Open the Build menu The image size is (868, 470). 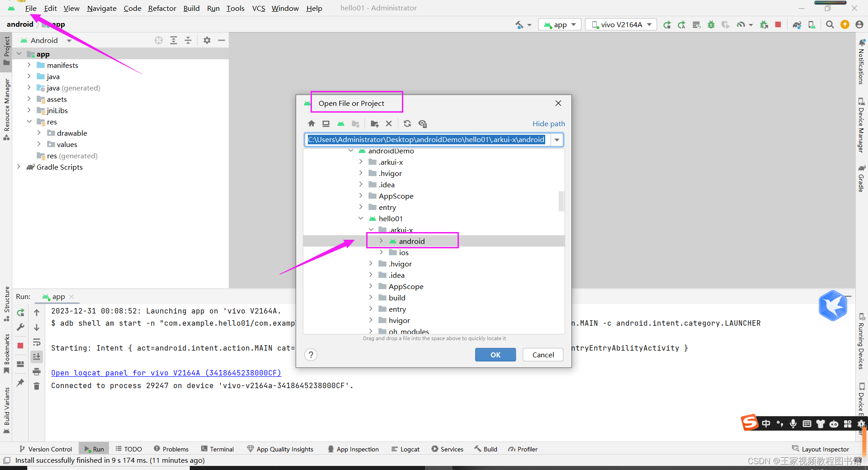191,8
